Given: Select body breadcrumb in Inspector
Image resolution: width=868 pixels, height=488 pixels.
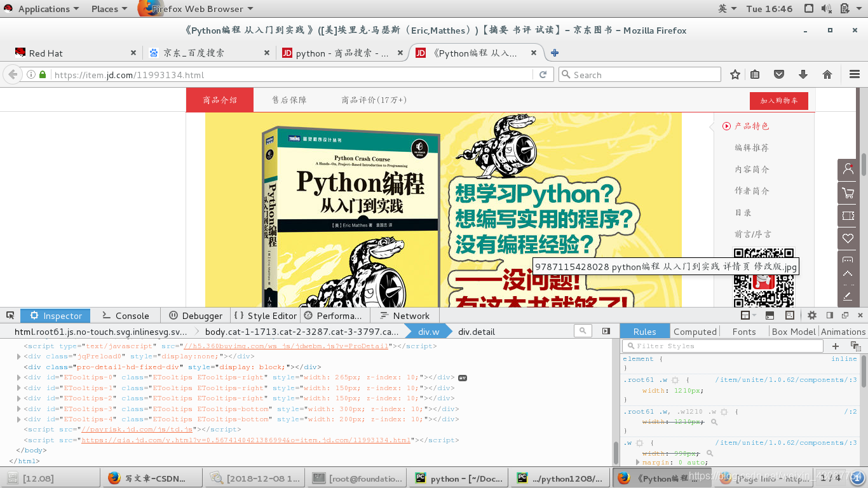Looking at the screenshot, I should coord(302,331).
